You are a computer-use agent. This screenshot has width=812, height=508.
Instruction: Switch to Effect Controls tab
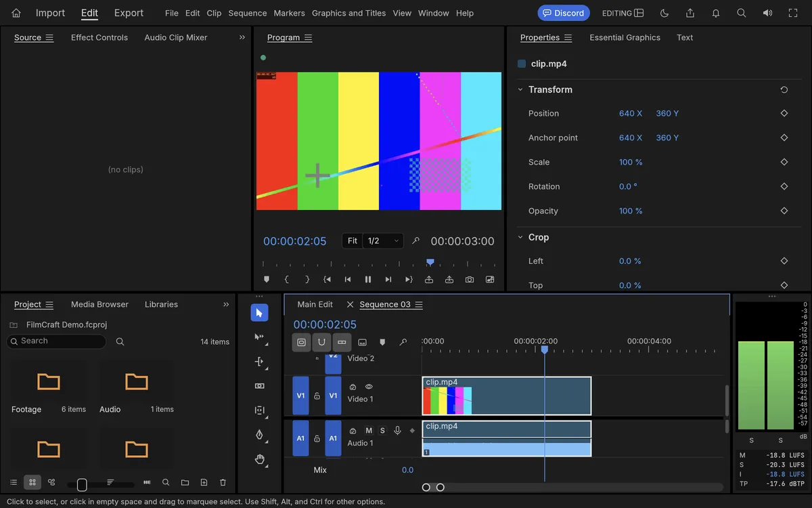click(x=99, y=37)
